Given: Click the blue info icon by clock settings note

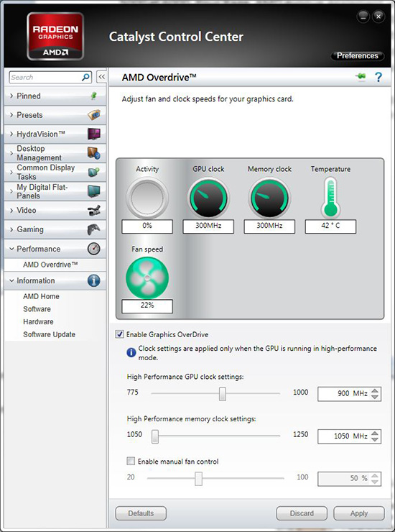Looking at the screenshot, I should [x=131, y=353].
